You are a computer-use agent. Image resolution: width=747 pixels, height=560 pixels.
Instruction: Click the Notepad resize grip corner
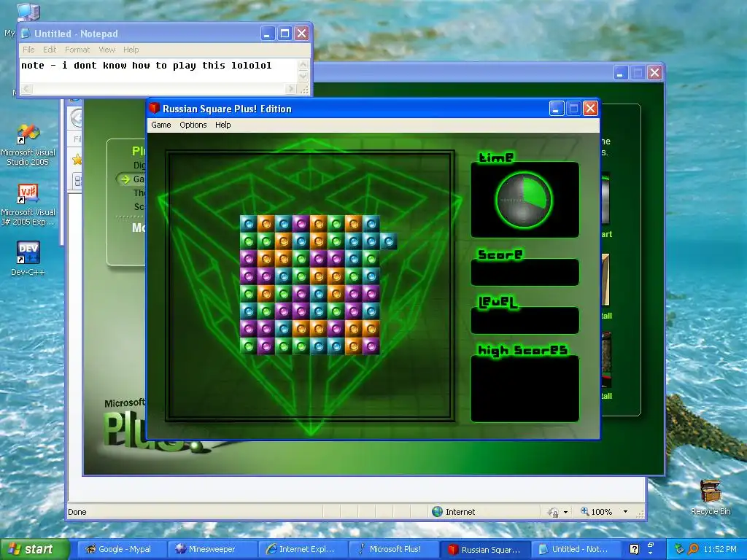304,89
